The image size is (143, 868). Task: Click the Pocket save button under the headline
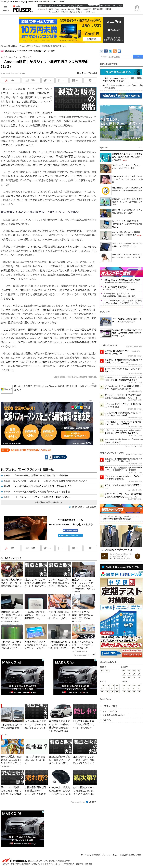point(90,81)
